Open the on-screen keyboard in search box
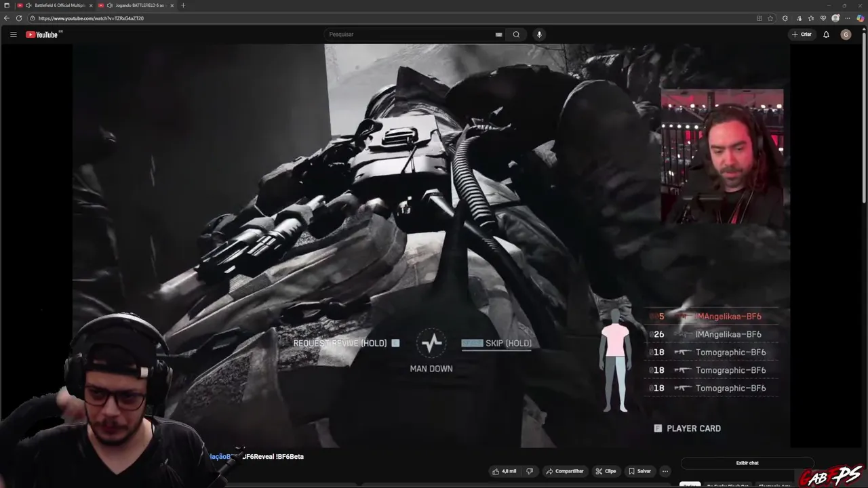This screenshot has width=868, height=488. (x=499, y=35)
